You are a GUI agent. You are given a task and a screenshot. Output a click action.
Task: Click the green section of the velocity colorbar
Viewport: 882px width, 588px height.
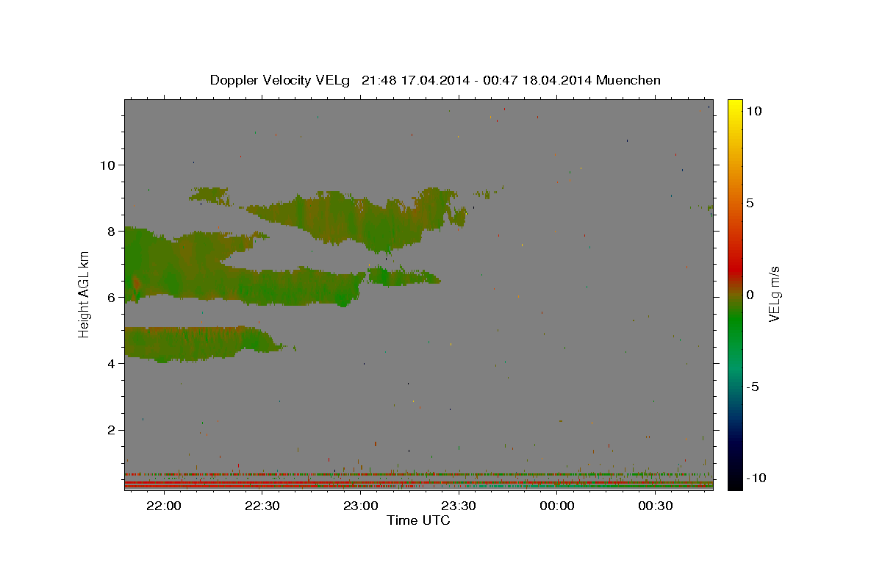coord(734,320)
